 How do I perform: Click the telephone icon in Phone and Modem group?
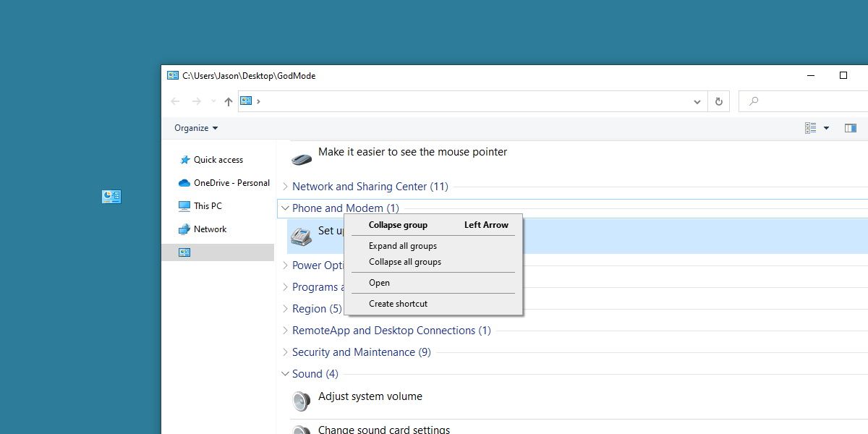click(301, 236)
